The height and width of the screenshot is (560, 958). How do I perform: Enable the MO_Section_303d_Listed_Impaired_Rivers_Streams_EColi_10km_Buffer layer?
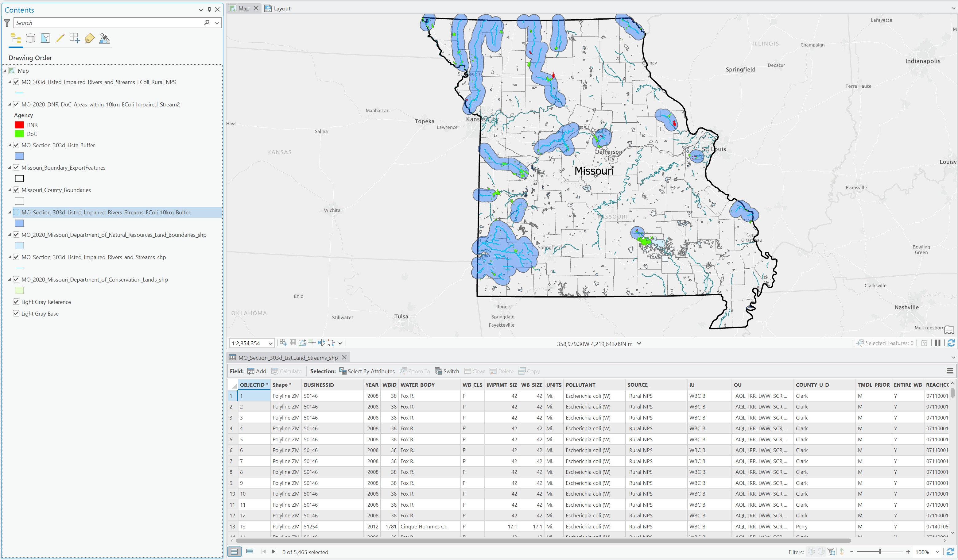coord(16,212)
